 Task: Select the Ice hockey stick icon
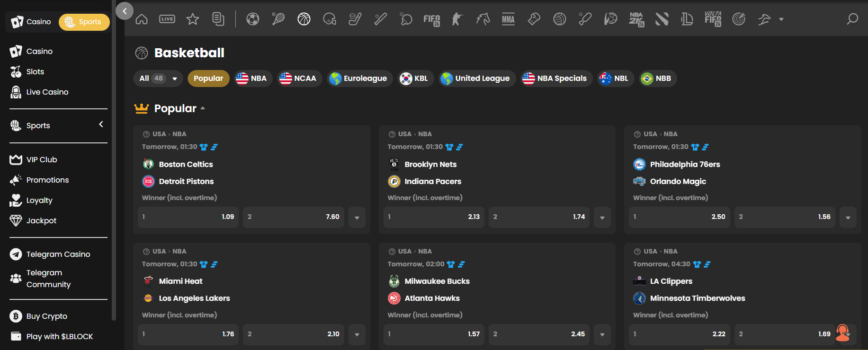click(x=355, y=19)
